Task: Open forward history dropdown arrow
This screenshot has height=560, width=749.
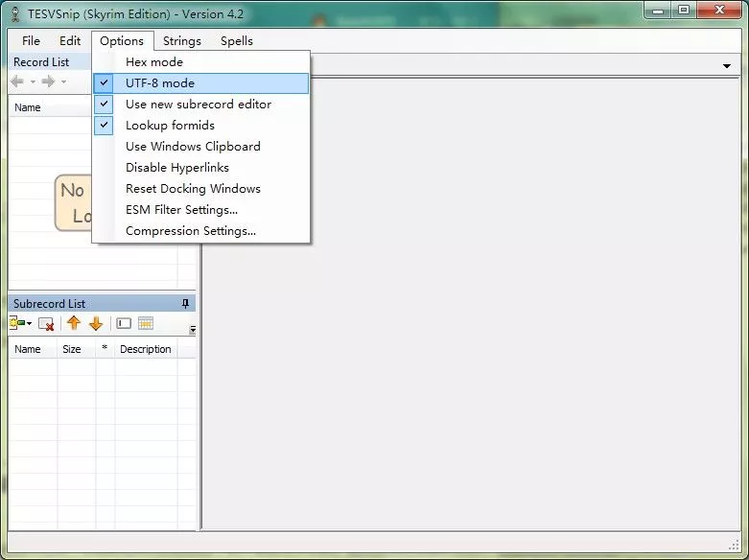Action: [x=63, y=82]
